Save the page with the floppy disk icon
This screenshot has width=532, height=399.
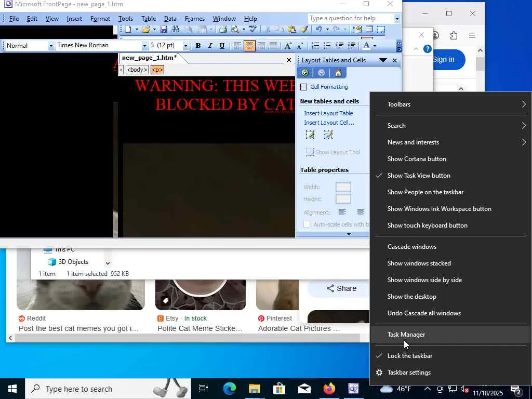pyautogui.click(x=164, y=30)
